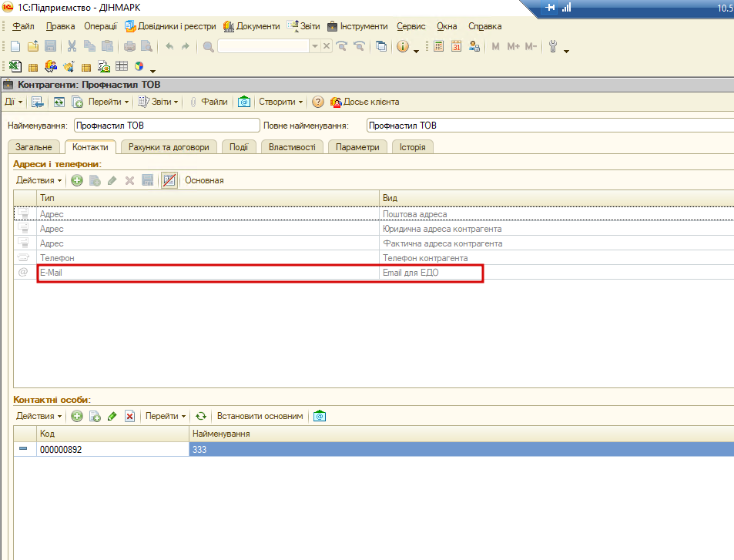734x560 pixels.
Task: Click the Search magnifier icon
Action: [208, 46]
